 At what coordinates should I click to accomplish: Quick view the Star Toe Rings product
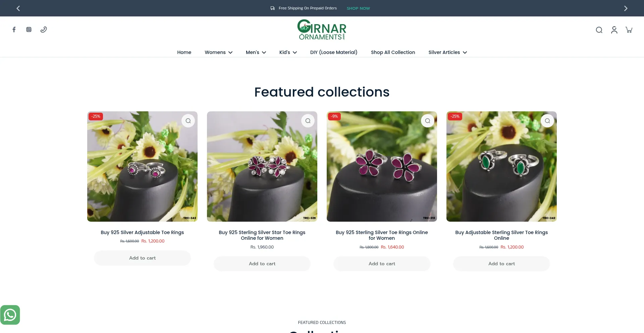pos(308,121)
